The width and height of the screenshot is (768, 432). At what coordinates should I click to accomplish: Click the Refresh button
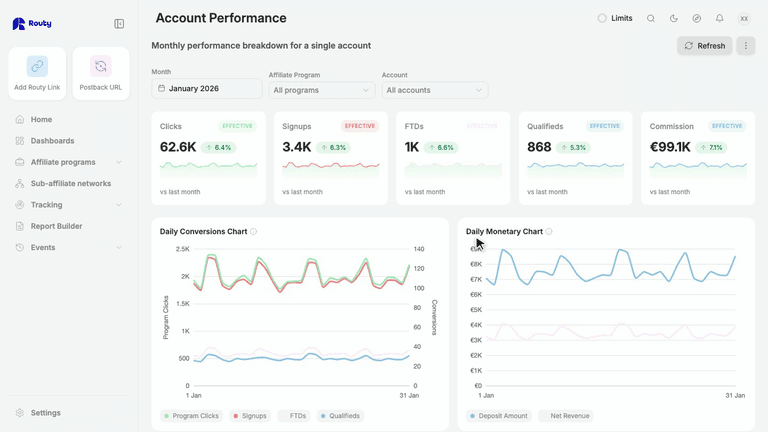coord(705,46)
